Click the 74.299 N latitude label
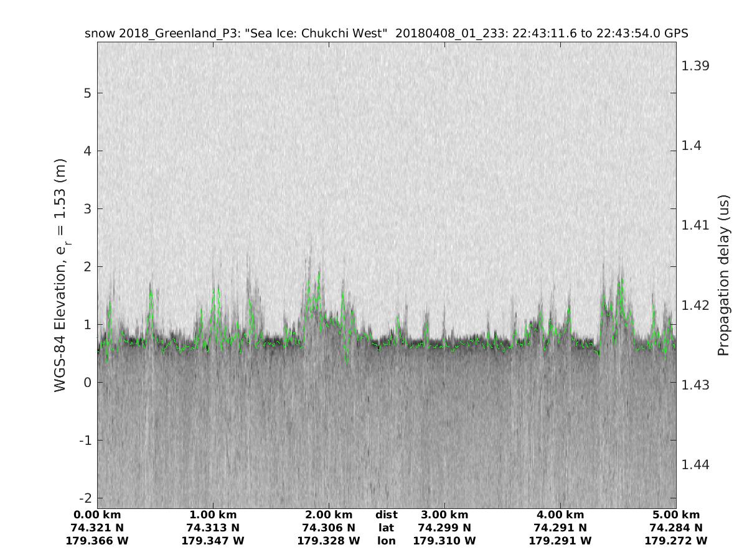 [x=444, y=528]
